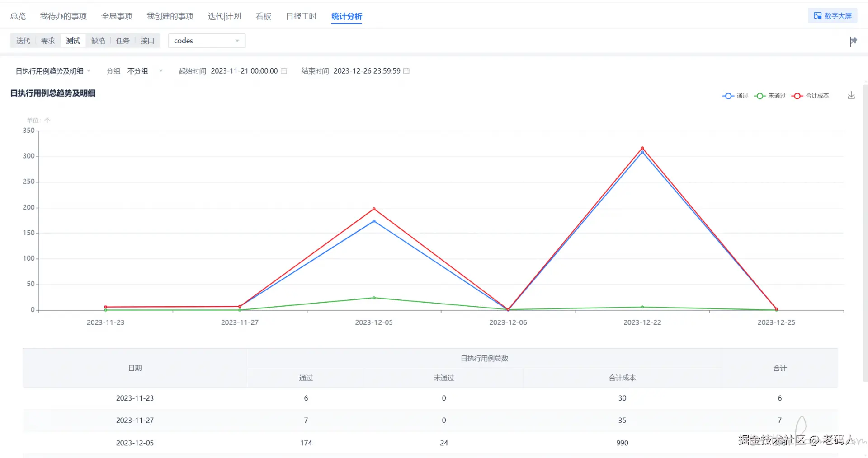The height and width of the screenshot is (458, 868).
Task: Open the 分组 grouping dropdown
Action: pyautogui.click(x=144, y=71)
